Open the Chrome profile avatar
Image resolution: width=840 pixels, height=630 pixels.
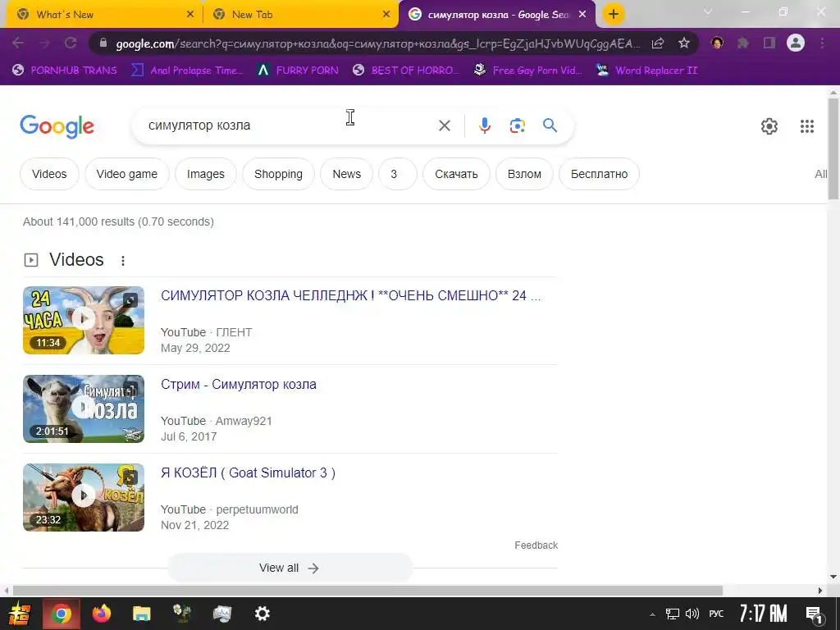pyautogui.click(x=796, y=43)
